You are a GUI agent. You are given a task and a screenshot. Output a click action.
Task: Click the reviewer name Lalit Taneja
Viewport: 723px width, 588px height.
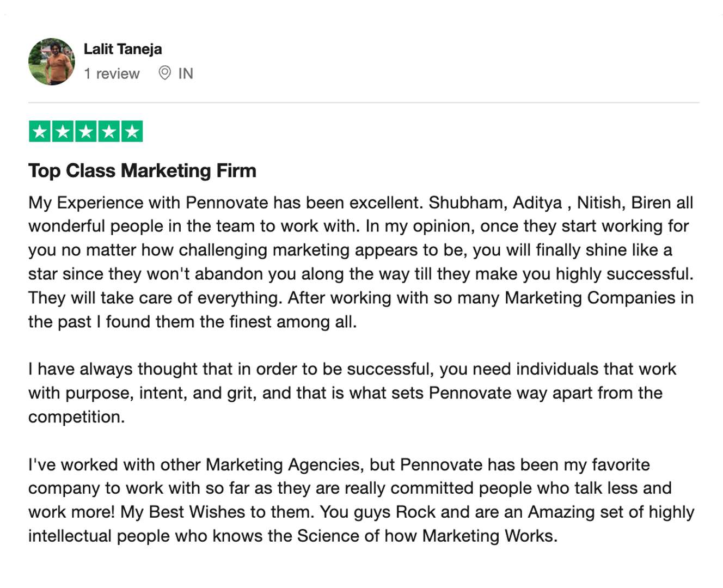pos(122,49)
